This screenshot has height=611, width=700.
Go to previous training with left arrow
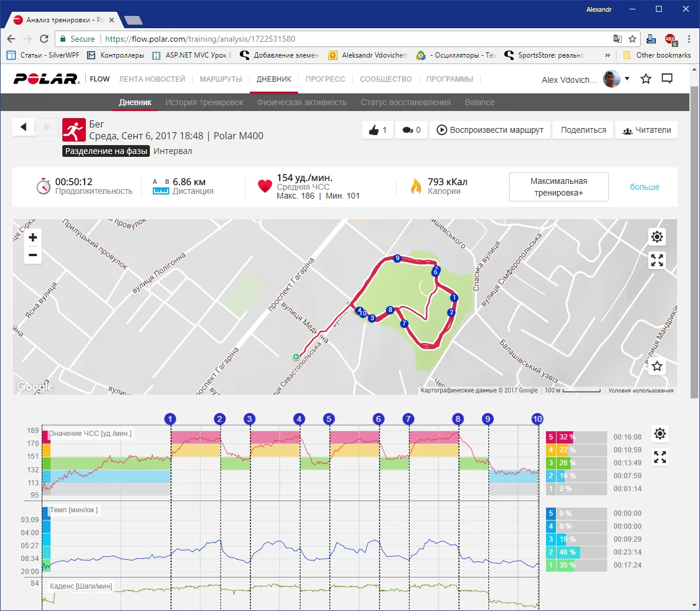24,127
